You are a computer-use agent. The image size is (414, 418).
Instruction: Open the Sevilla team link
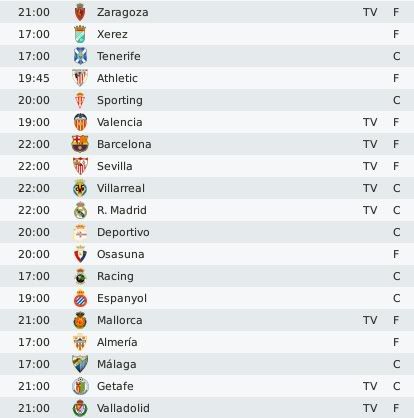point(115,166)
